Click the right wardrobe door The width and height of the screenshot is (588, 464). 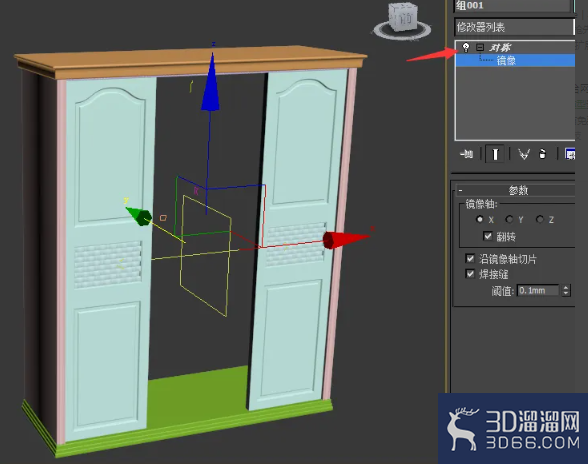click(x=298, y=240)
